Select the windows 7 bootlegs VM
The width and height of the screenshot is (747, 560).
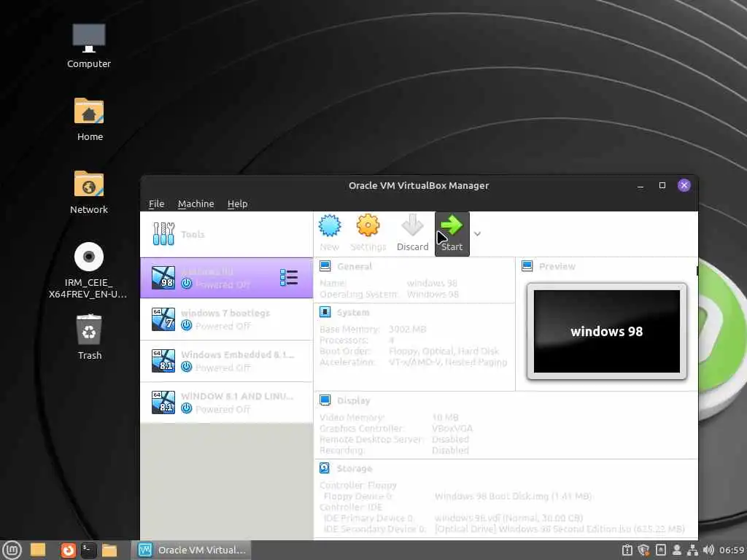click(226, 319)
